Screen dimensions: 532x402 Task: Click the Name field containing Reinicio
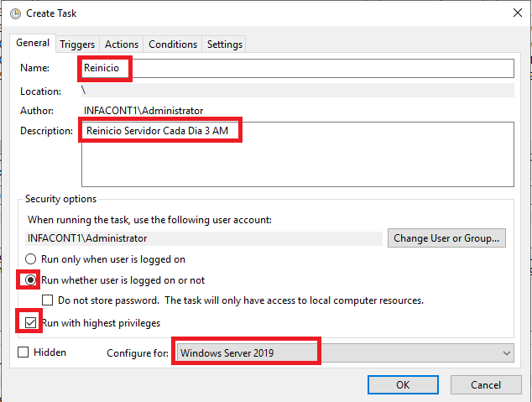[x=298, y=68]
